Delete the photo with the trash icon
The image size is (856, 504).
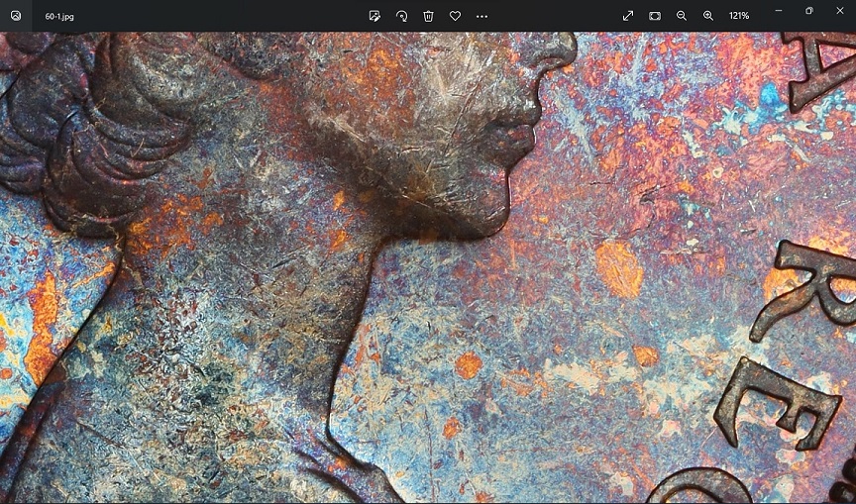click(x=429, y=16)
